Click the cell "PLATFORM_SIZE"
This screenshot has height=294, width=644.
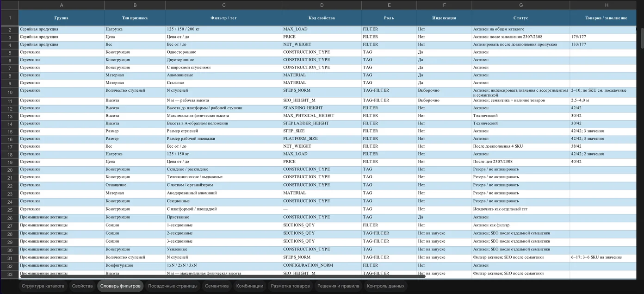click(322, 139)
